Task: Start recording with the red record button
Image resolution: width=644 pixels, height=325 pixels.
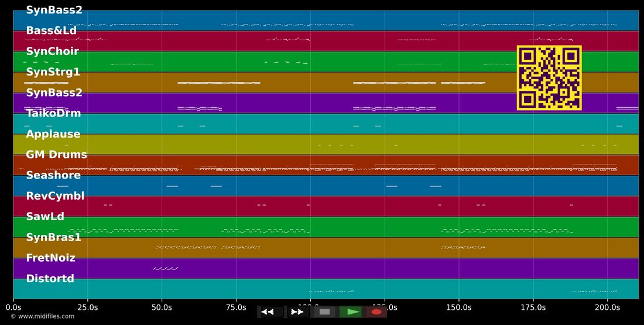Action: click(x=376, y=312)
